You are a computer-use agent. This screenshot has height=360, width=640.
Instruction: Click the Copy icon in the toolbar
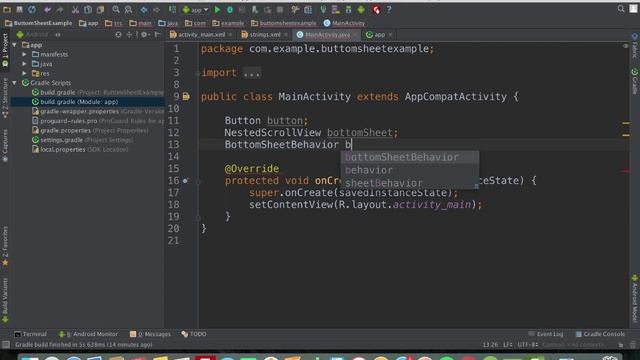tap(88, 9)
